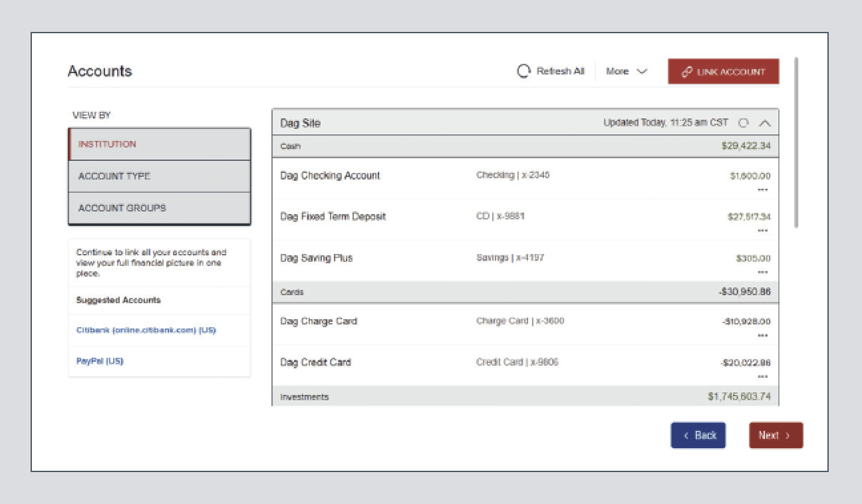The image size is (862, 504).
Task: Open options dots for Dag Checking Account
Action: [764, 189]
